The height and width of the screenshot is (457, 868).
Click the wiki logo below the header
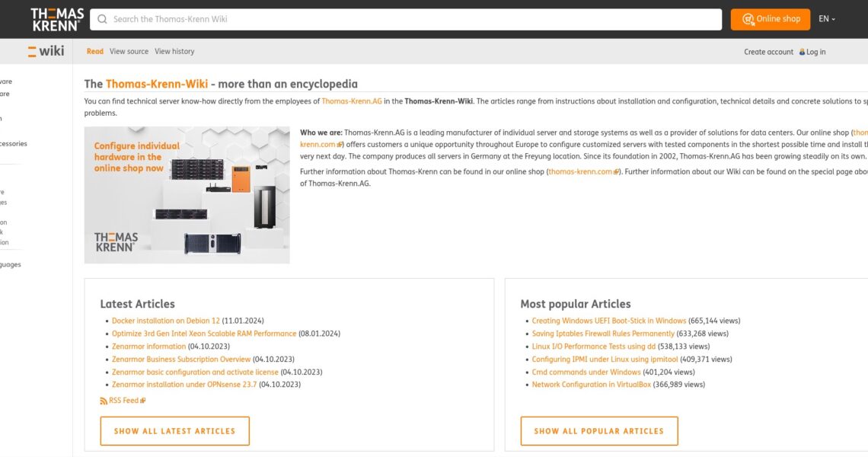tap(46, 51)
